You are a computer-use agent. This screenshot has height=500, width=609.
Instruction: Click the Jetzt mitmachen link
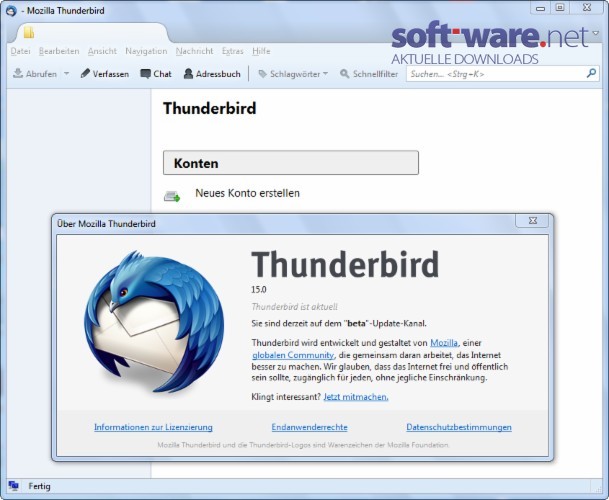pyautogui.click(x=356, y=397)
